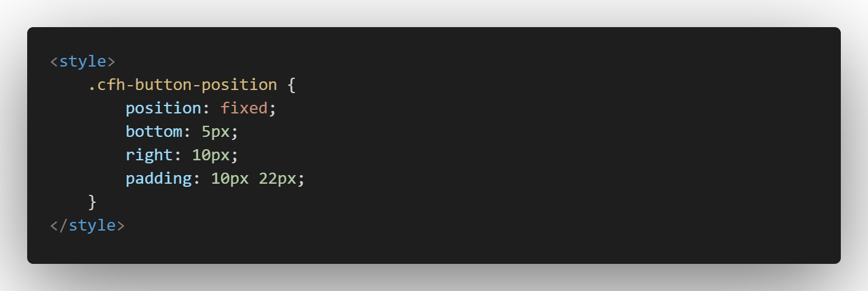The width and height of the screenshot is (868, 291).
Task: Click the fixed value
Action: [244, 109]
